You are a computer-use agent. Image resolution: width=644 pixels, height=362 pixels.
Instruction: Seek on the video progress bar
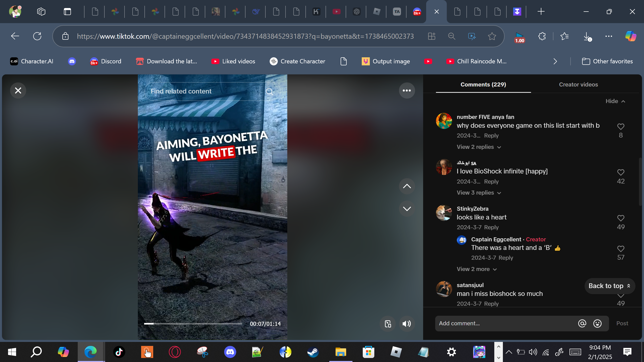click(193, 324)
